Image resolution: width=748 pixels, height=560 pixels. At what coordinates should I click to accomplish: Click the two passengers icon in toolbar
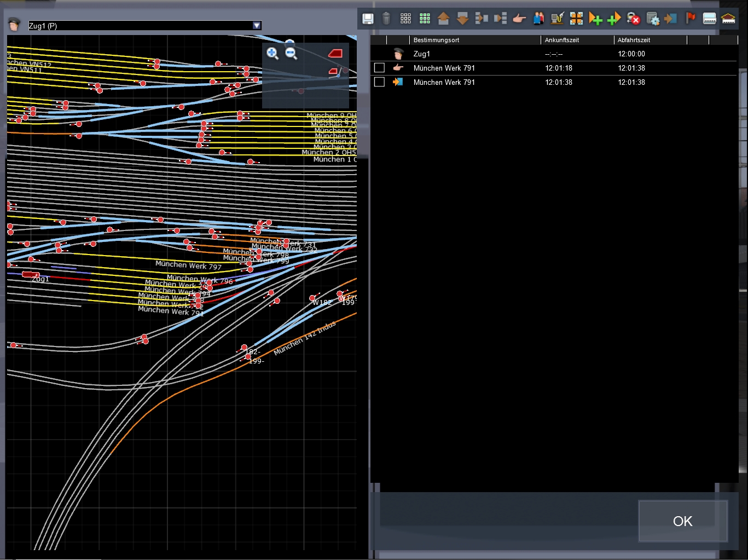(538, 19)
